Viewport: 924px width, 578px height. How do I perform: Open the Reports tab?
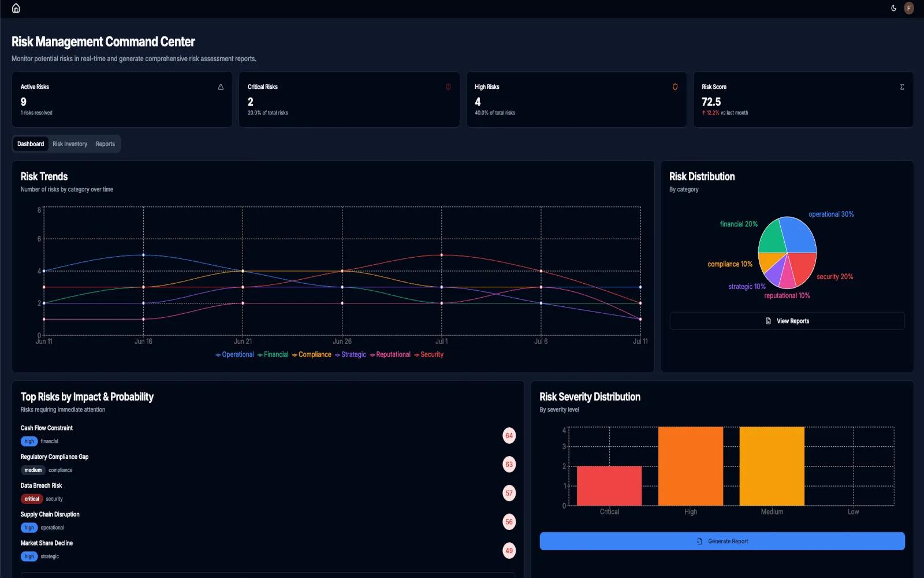click(x=105, y=144)
